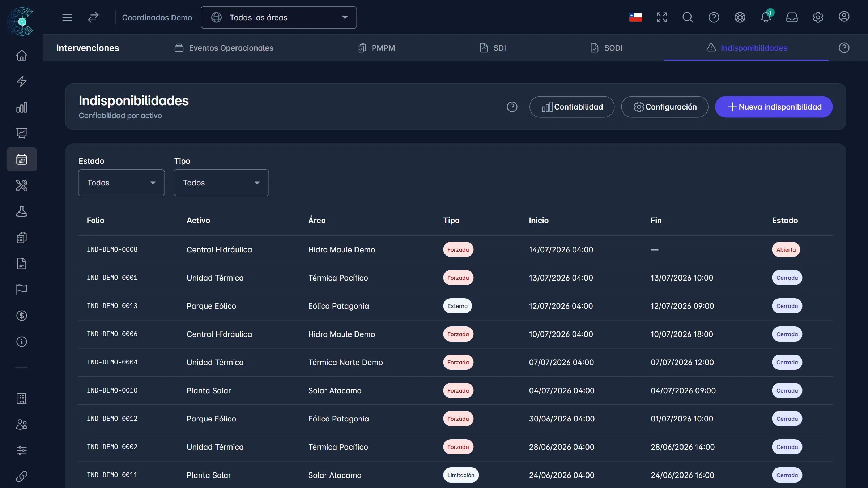Open the sliders settings sidebar icon
868x488 pixels.
point(22,450)
